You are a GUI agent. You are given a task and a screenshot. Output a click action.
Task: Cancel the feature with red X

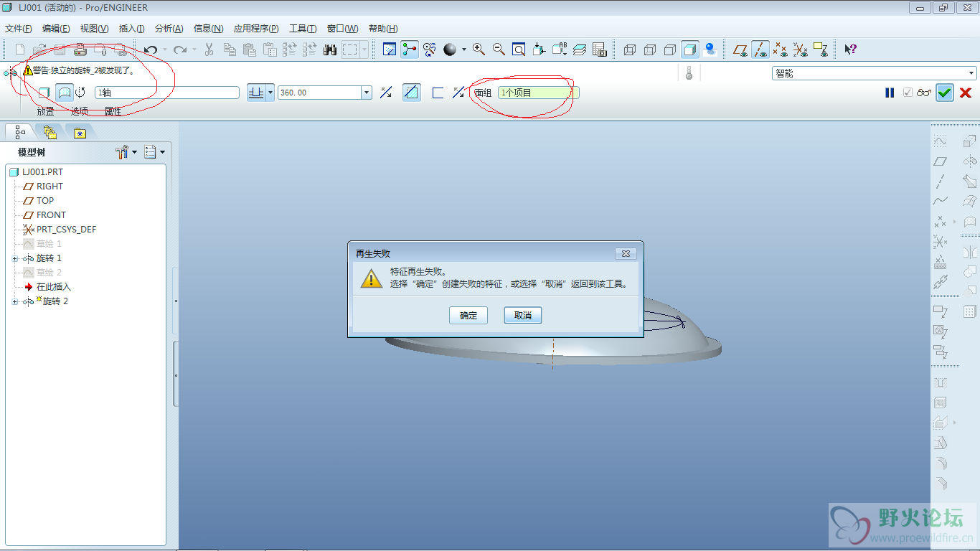pyautogui.click(x=966, y=93)
